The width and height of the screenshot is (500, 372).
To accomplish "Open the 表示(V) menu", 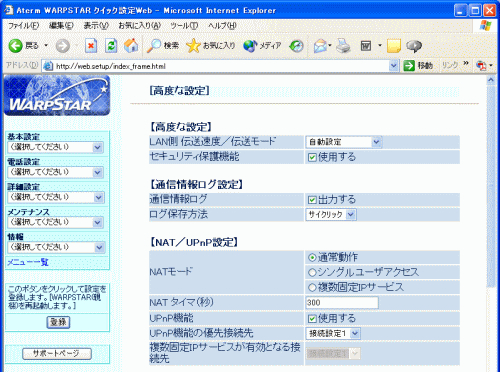I will (96, 26).
